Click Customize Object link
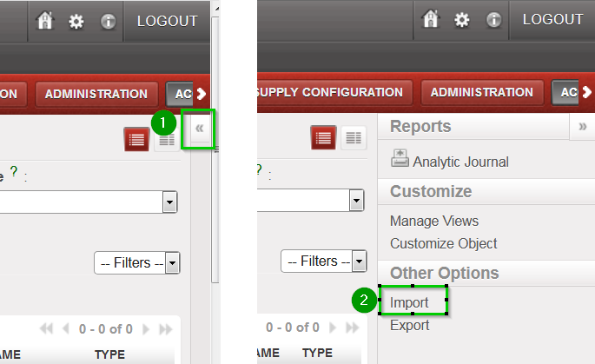 (444, 243)
